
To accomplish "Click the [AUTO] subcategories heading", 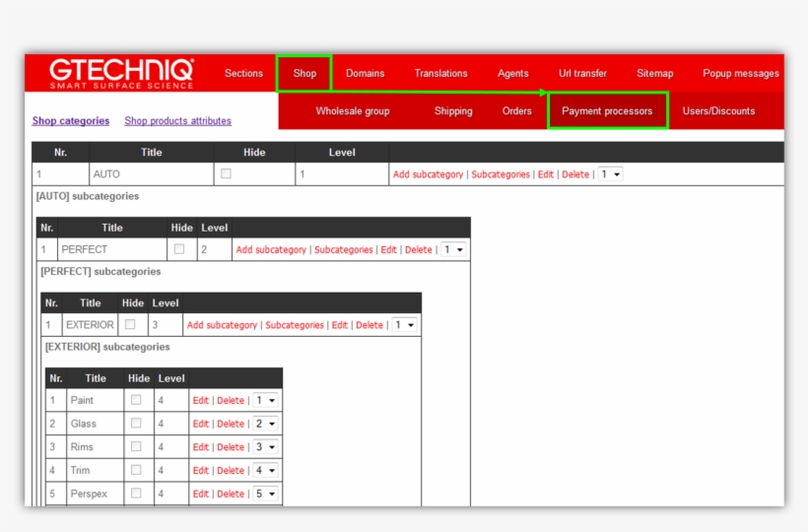I will (x=87, y=196).
